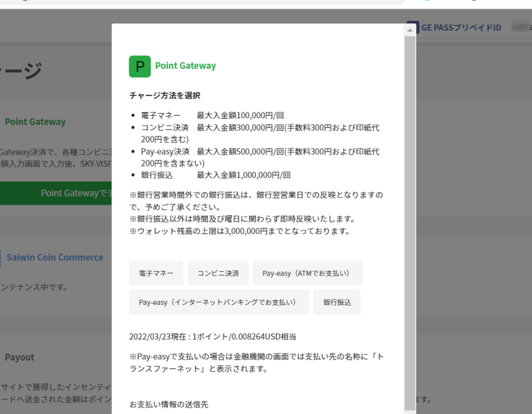The width and height of the screenshot is (532, 414).
Task: Choose Pay-easy（インターネットバンキングでお支払い）button
Action: point(219,302)
